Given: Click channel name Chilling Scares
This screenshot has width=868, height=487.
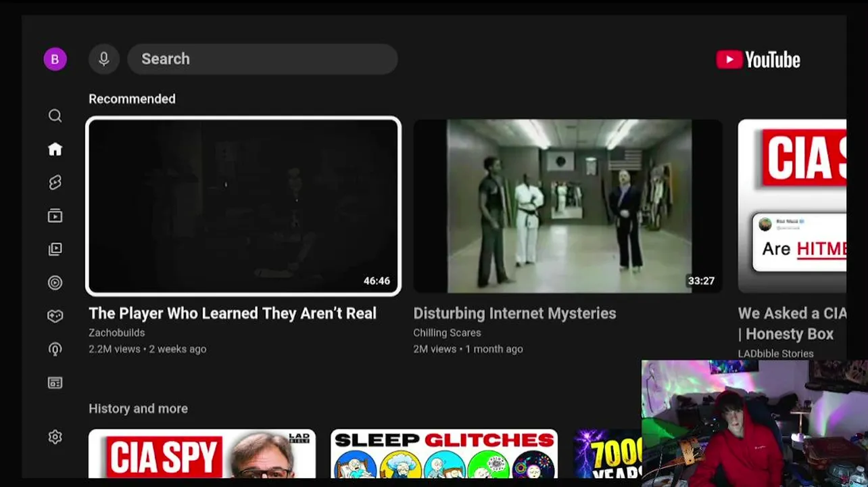Looking at the screenshot, I should [x=448, y=333].
